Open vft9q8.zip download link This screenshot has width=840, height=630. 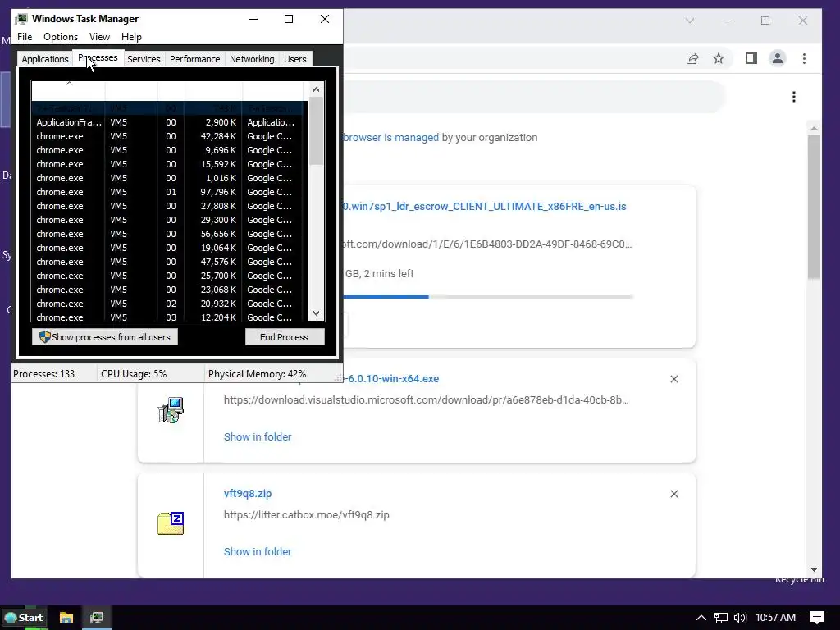248,493
